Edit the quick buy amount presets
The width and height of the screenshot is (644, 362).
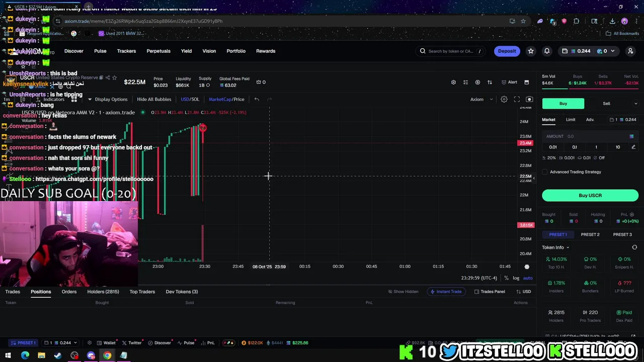(x=633, y=147)
